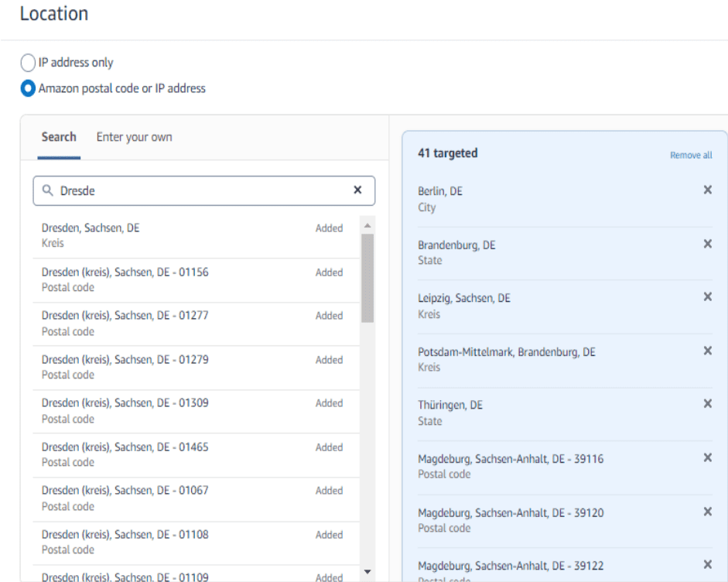Screen dimensions: 728x582
Task: Click Added next to Dresden, Sachsen Kreis
Action: [x=329, y=228]
